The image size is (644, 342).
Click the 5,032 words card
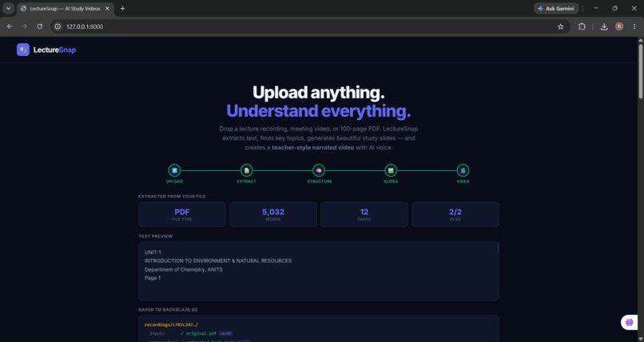point(273,214)
